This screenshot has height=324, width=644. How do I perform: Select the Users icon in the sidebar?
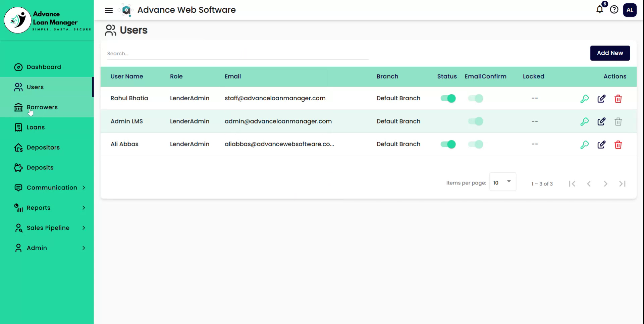pos(18,87)
